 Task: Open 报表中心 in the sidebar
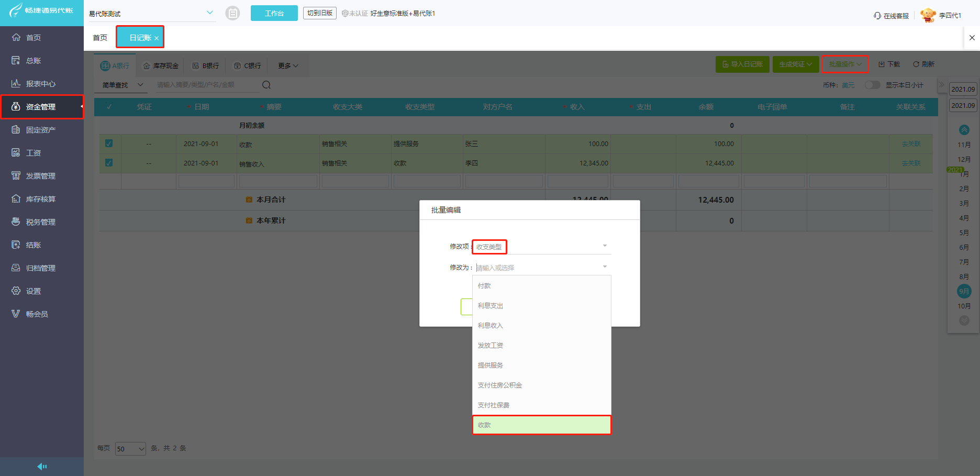coord(42,84)
